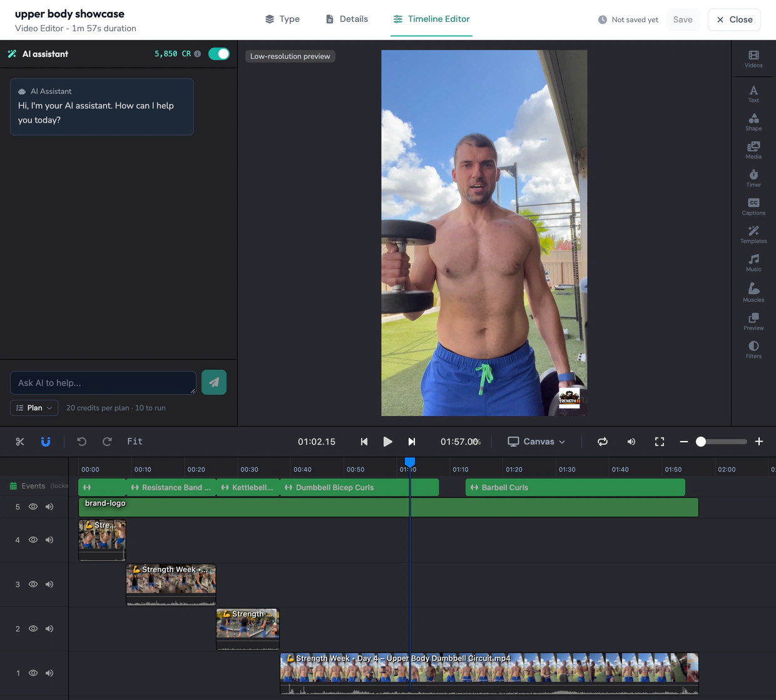Image resolution: width=776 pixels, height=700 pixels.
Task: Open the Preview panel
Action: (753, 322)
